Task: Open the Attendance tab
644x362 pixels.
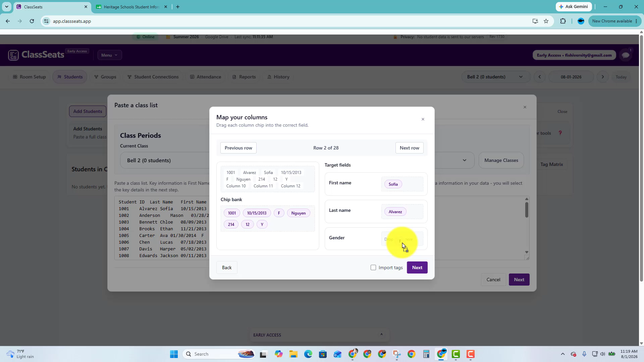Action: pos(205,77)
